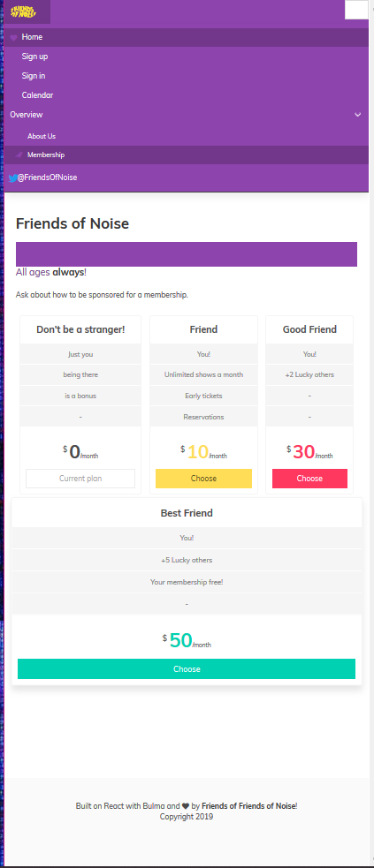Image resolution: width=374 pixels, height=868 pixels.
Task: Go to the Sign up menu item
Action: click(x=34, y=57)
